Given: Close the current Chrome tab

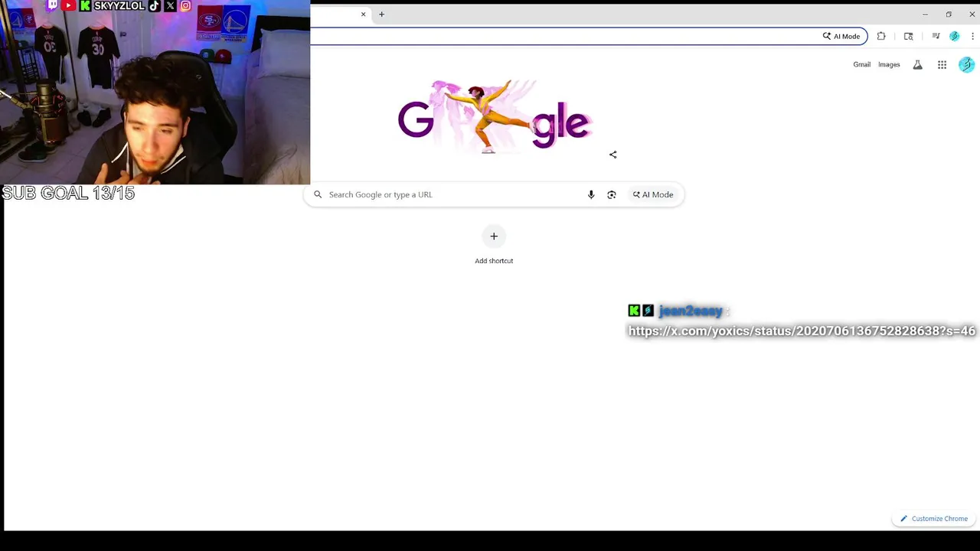Looking at the screenshot, I should tap(363, 15).
